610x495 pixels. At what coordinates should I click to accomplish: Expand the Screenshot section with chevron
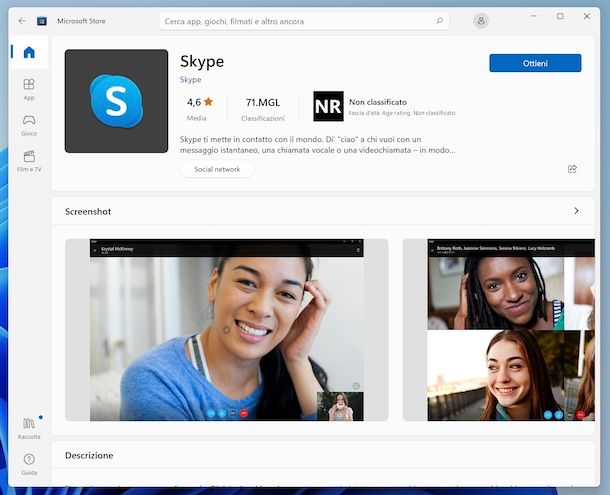pyautogui.click(x=576, y=211)
